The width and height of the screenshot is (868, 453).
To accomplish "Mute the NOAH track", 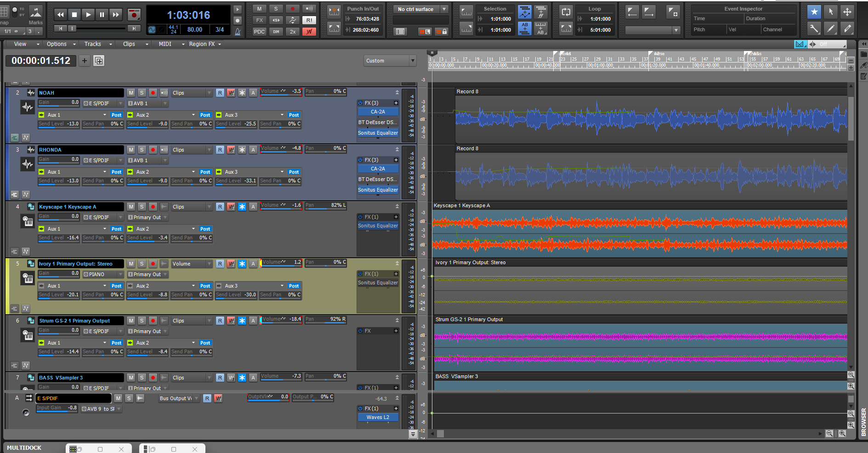I will click(x=131, y=93).
